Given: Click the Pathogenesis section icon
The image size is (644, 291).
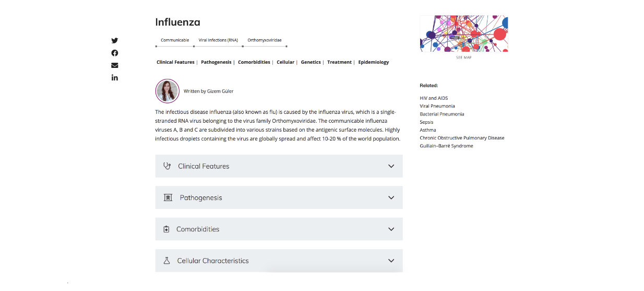Looking at the screenshot, I should pyautogui.click(x=168, y=197).
